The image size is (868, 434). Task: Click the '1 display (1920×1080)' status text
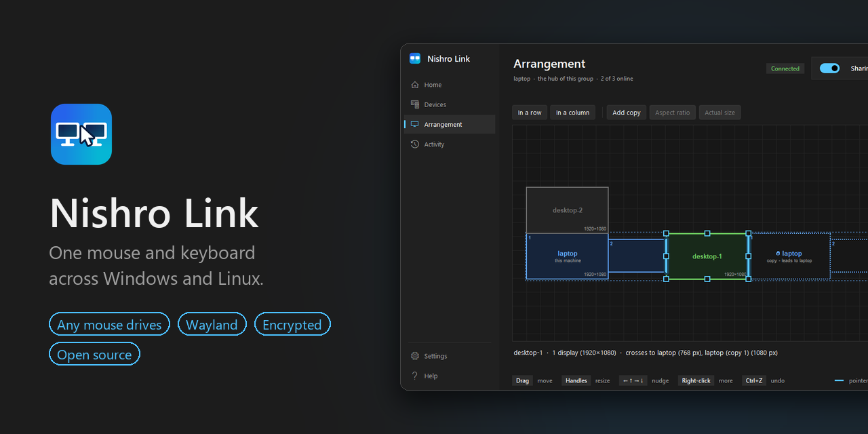click(584, 353)
